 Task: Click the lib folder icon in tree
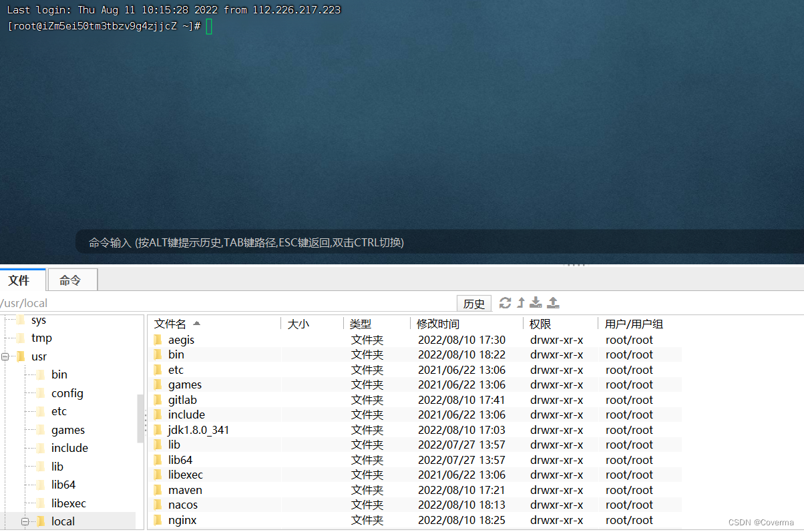tap(41, 467)
